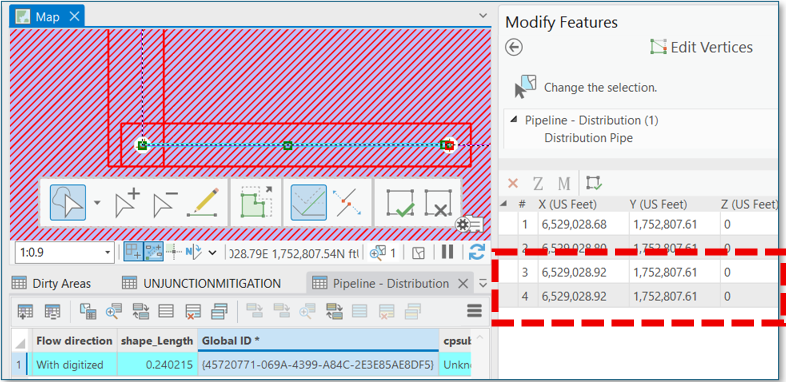Switch to the Dirty Areas table tab
The height and width of the screenshot is (382, 786).
(52, 284)
